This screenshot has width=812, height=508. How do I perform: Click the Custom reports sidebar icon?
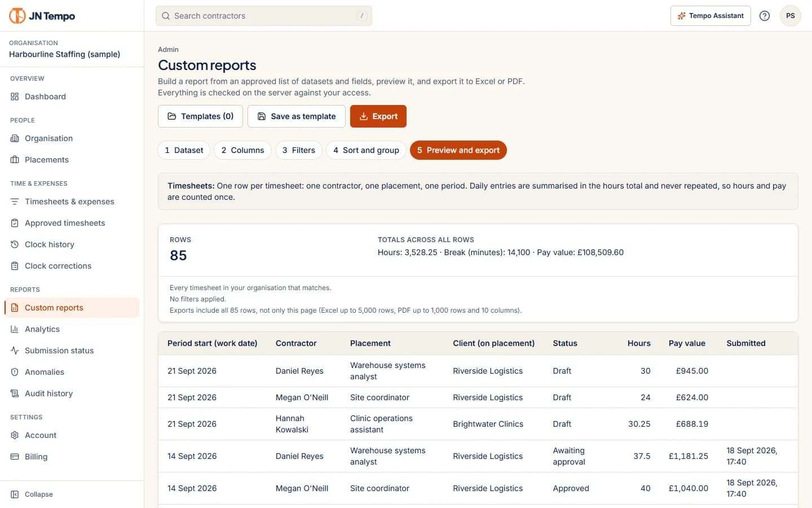point(15,308)
